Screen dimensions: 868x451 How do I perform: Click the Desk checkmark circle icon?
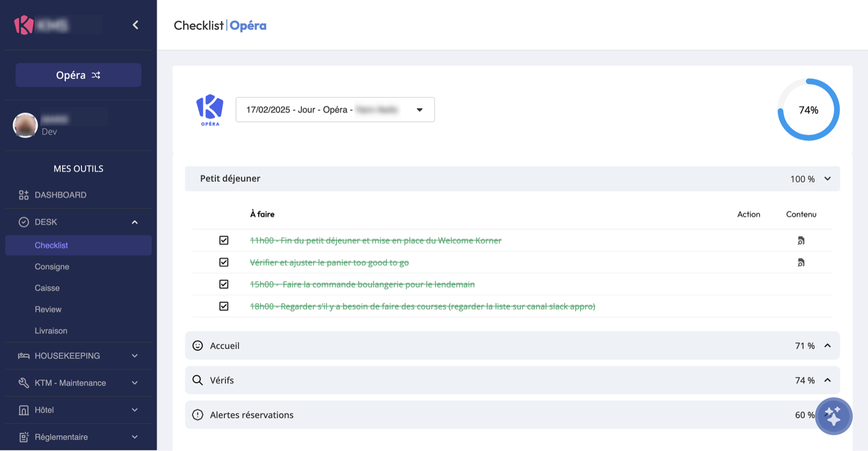[x=23, y=222]
